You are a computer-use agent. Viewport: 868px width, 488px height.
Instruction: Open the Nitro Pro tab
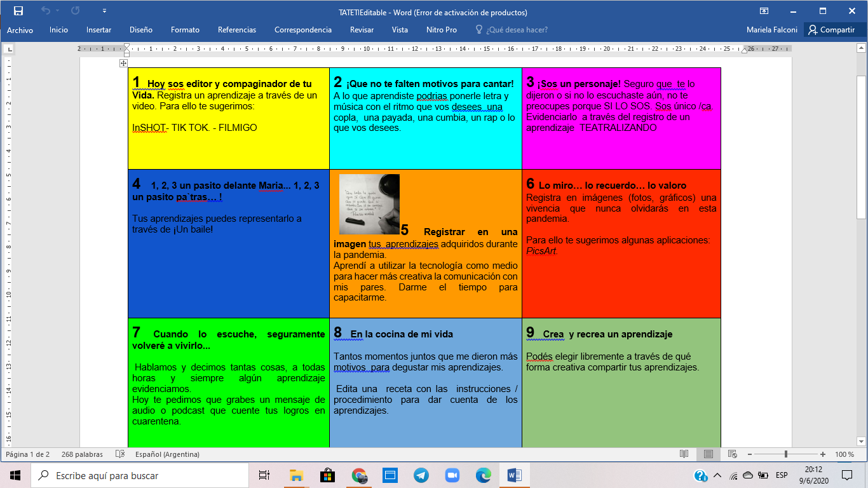[x=442, y=30]
